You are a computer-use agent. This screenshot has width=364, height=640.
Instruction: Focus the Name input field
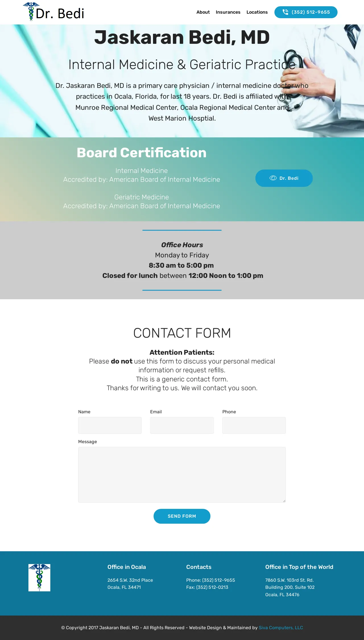coord(110,425)
